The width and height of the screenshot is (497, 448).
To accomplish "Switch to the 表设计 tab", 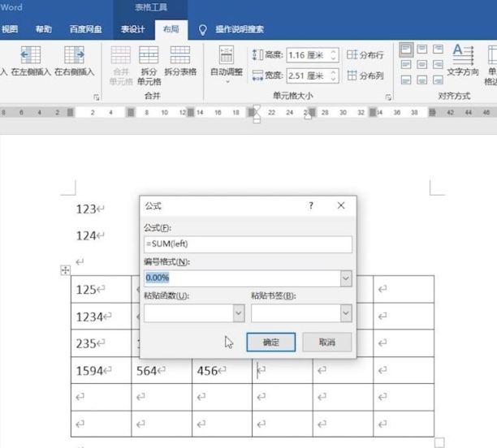I will tap(133, 29).
